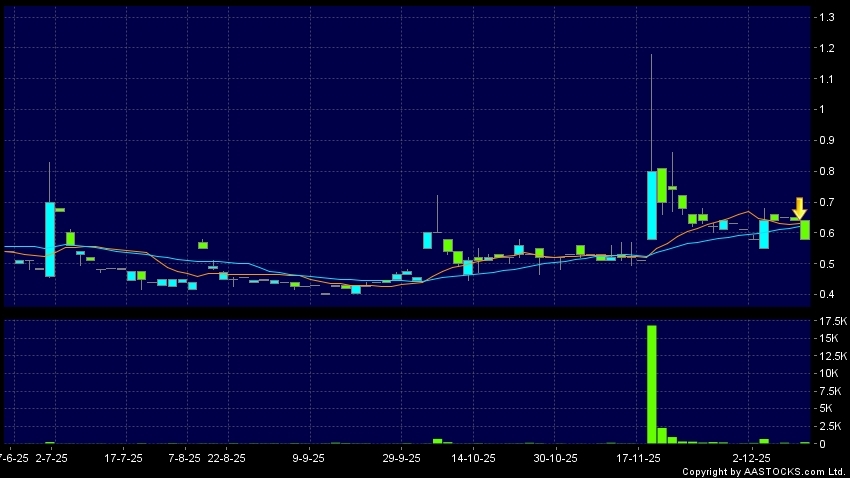Click the 0.4 price axis label

tap(826, 295)
